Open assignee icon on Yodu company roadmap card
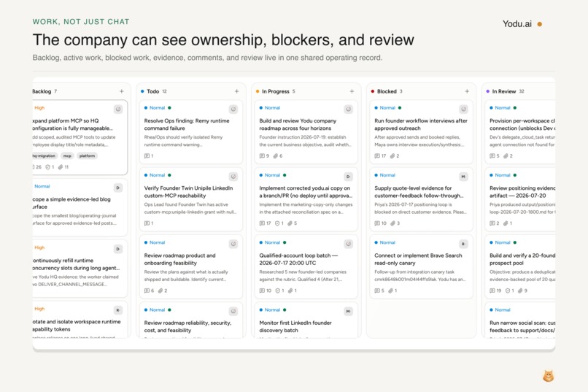588x392 pixels. [349, 109]
